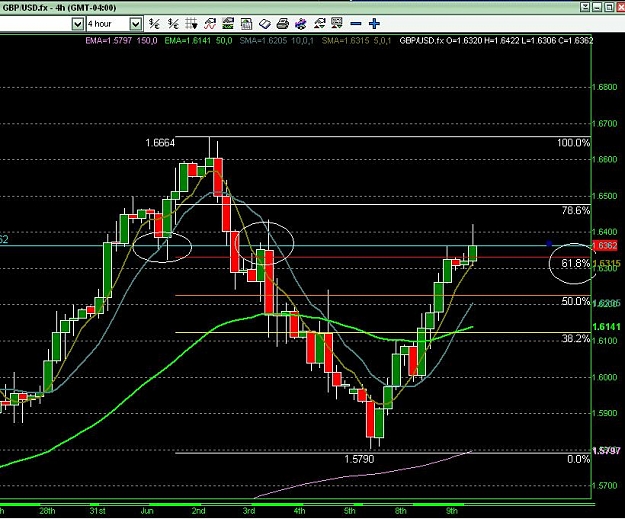Click the pin-down icon in the title bar
The image size is (625, 519).
coord(585,7)
